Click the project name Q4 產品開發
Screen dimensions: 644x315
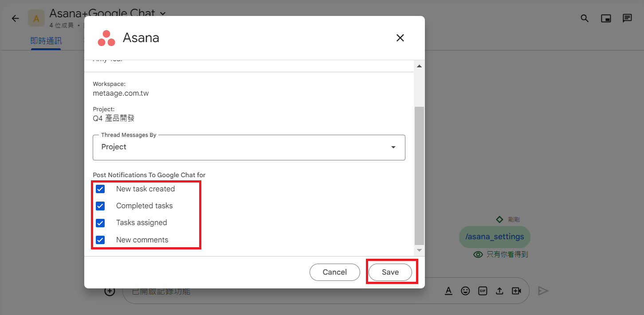pyautogui.click(x=114, y=118)
